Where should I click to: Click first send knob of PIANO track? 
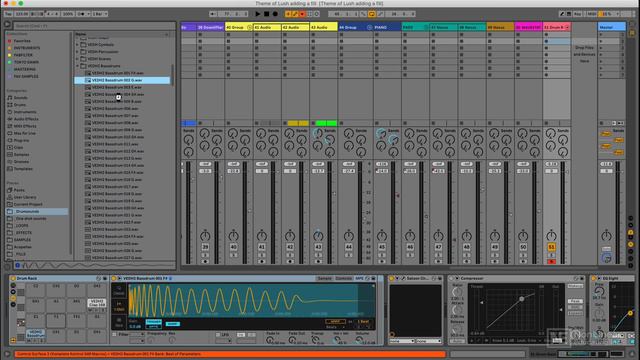tap(381, 133)
